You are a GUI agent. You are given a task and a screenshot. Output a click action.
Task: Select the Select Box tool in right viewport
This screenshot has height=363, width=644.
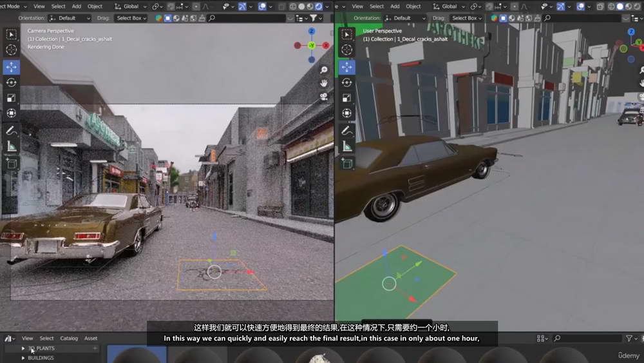point(346,35)
